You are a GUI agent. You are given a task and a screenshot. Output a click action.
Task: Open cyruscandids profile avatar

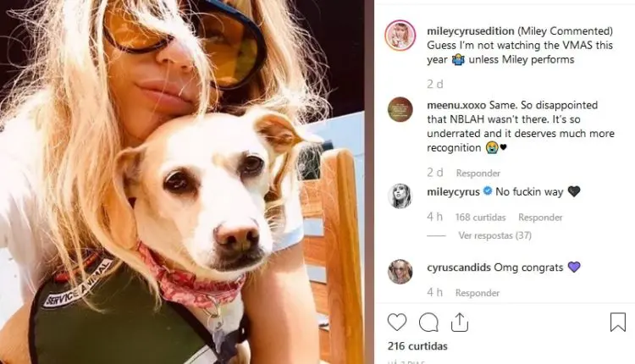click(x=400, y=271)
